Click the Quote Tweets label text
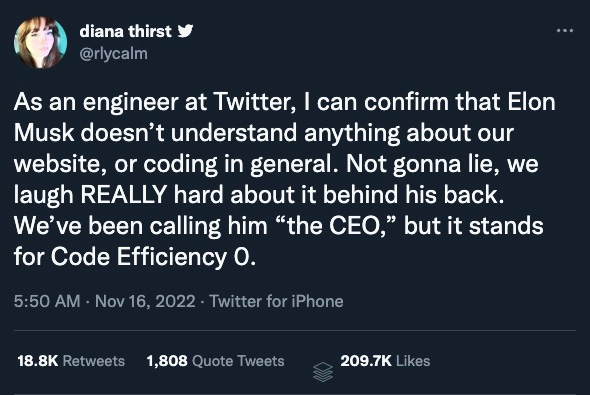Viewport: 590px width, 395px height. [238, 361]
